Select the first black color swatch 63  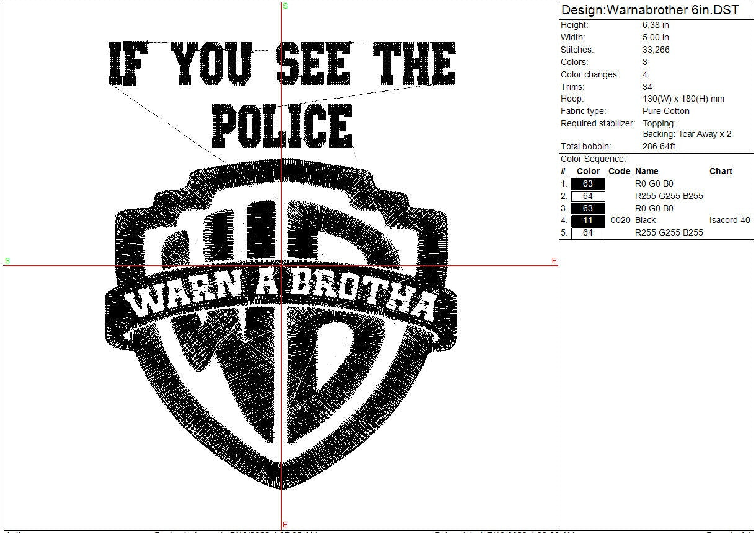pyautogui.click(x=587, y=183)
